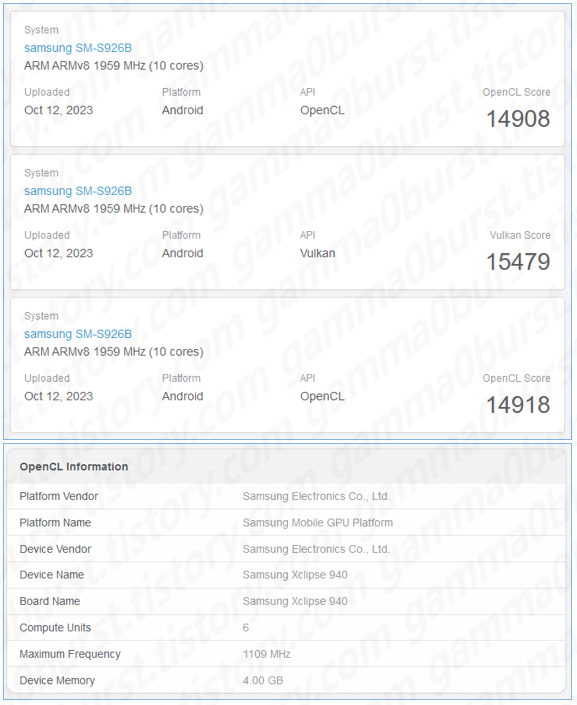Screen dimensions: 577x705
Task: Select the Vulkan score 15479
Action: [518, 262]
